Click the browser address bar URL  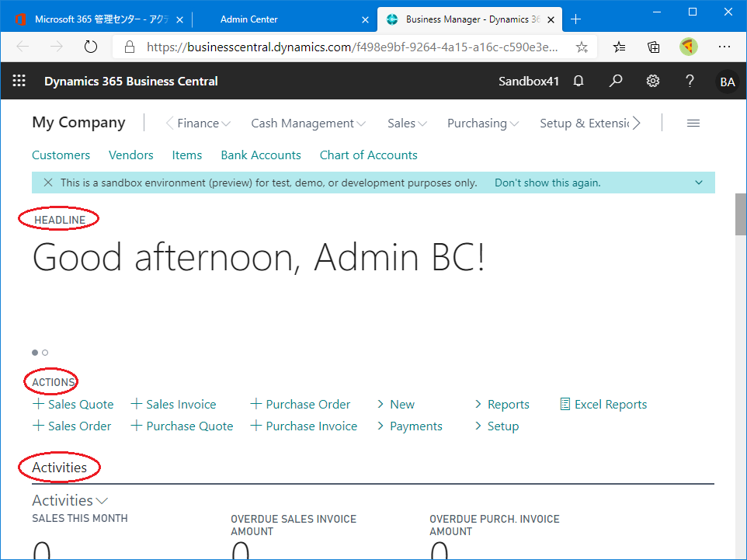point(352,47)
